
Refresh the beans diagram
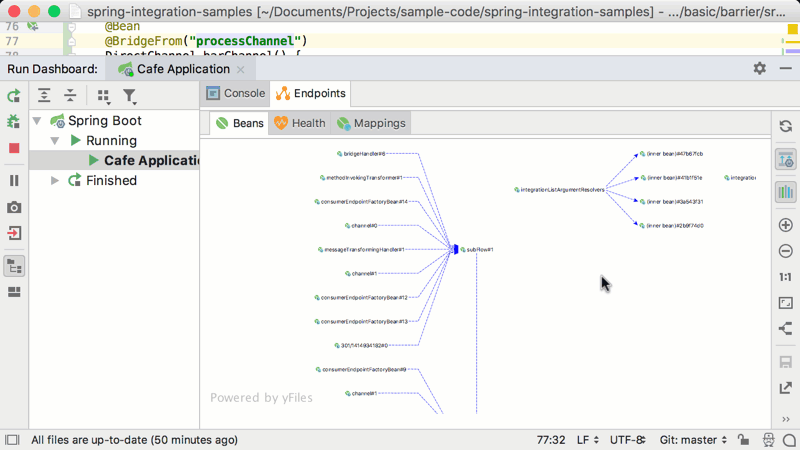pyautogui.click(x=785, y=127)
